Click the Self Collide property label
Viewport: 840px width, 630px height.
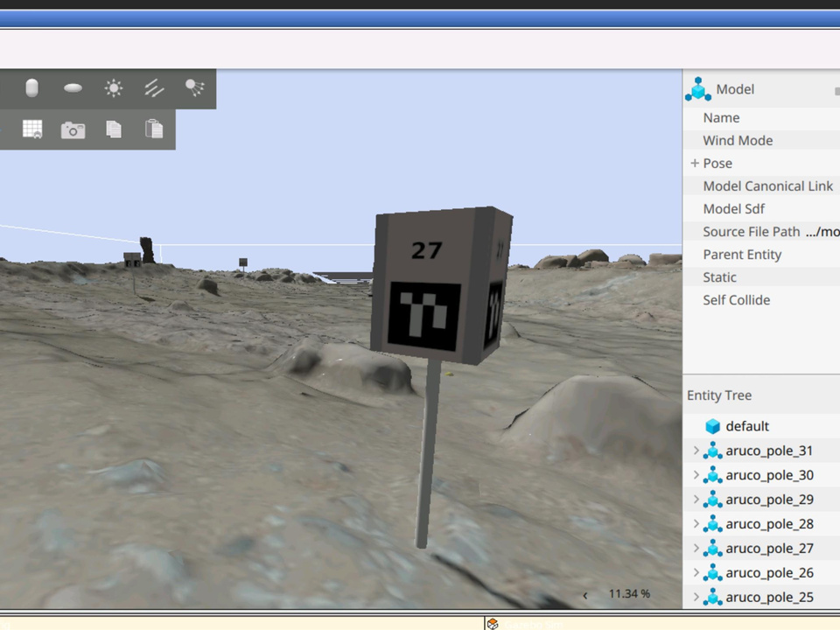[x=737, y=300]
